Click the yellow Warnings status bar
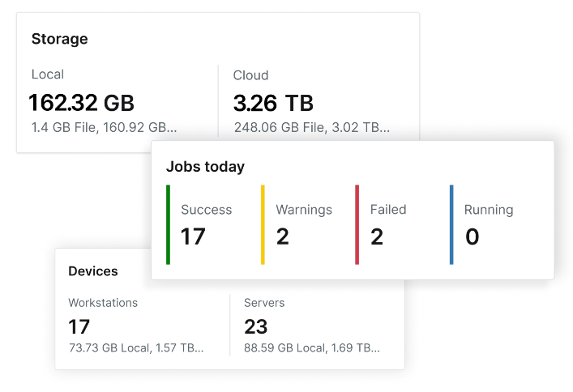Screen dimensions: 573x392 point(263,224)
